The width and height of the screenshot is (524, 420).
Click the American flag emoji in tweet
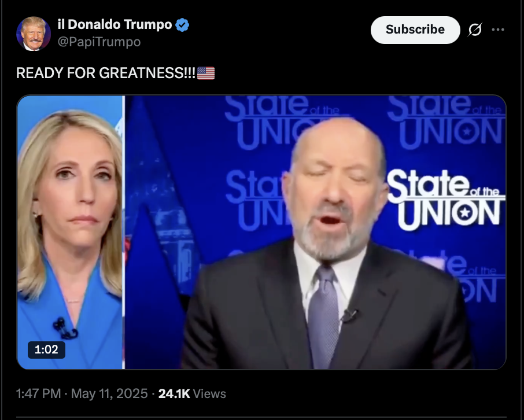(206, 73)
